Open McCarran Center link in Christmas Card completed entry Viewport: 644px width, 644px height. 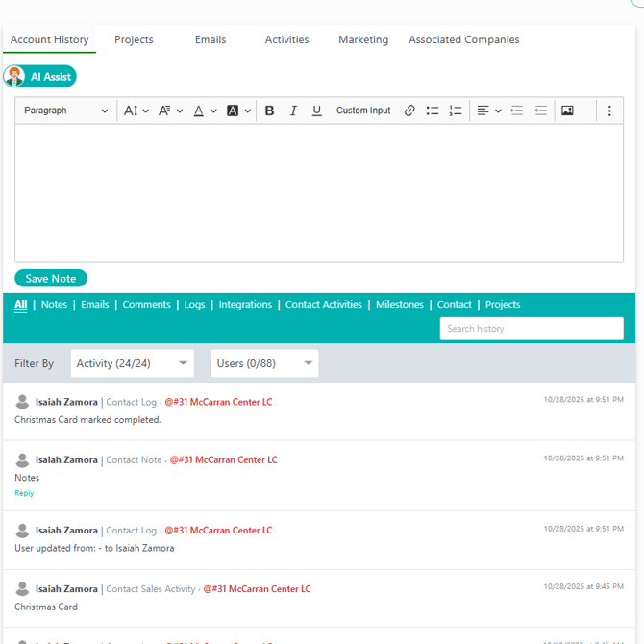tap(218, 402)
